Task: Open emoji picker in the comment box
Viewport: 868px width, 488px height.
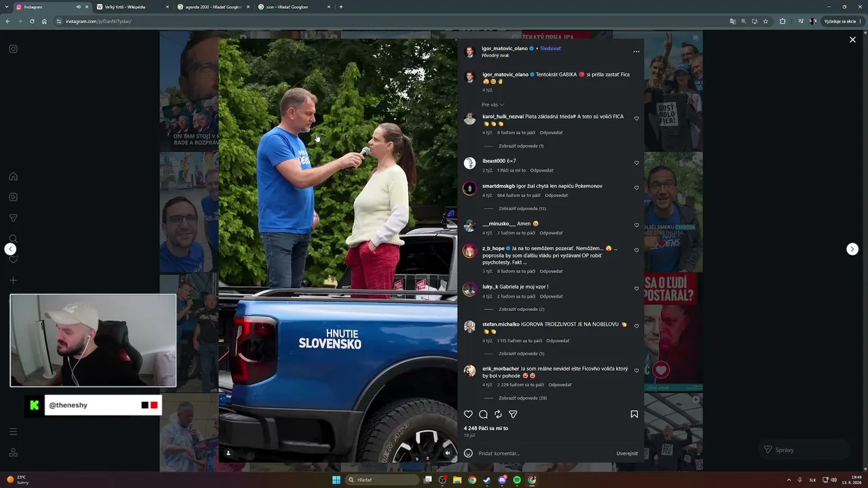Action: (x=468, y=453)
